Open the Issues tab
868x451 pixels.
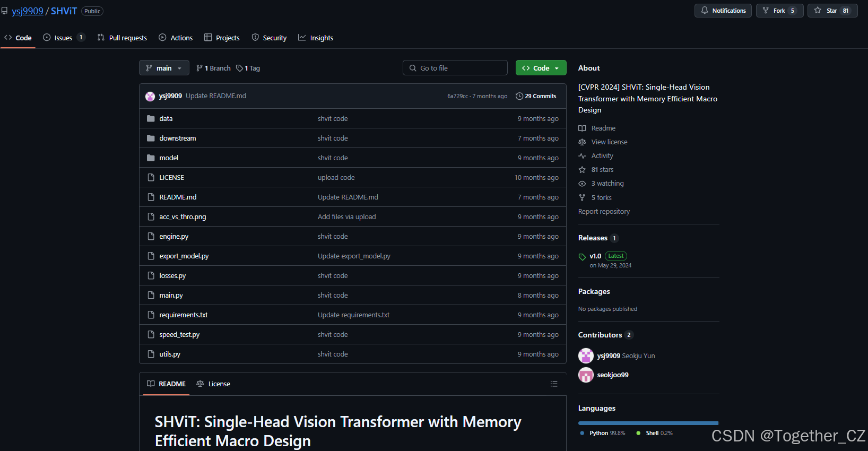[64, 38]
